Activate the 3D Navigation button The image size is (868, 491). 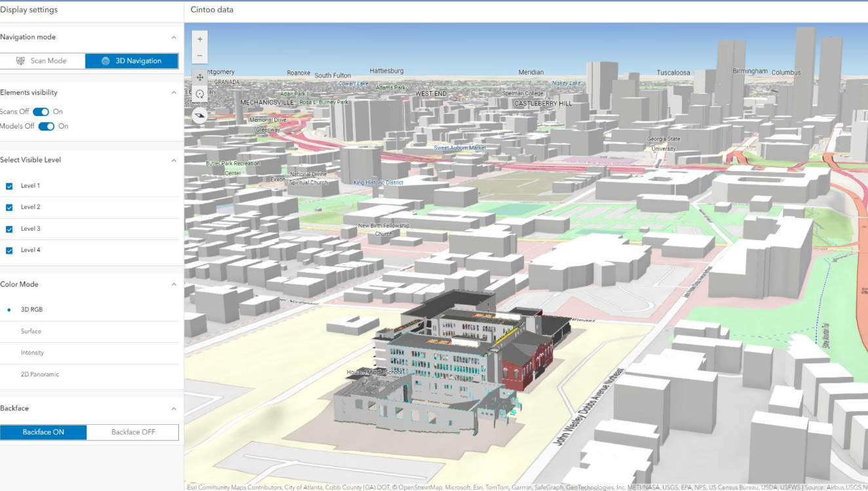132,61
